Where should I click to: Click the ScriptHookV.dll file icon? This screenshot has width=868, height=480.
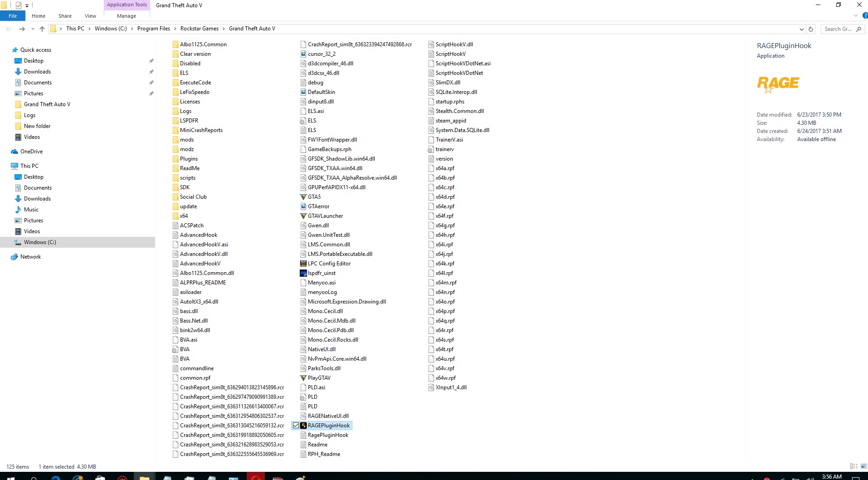pyautogui.click(x=431, y=44)
